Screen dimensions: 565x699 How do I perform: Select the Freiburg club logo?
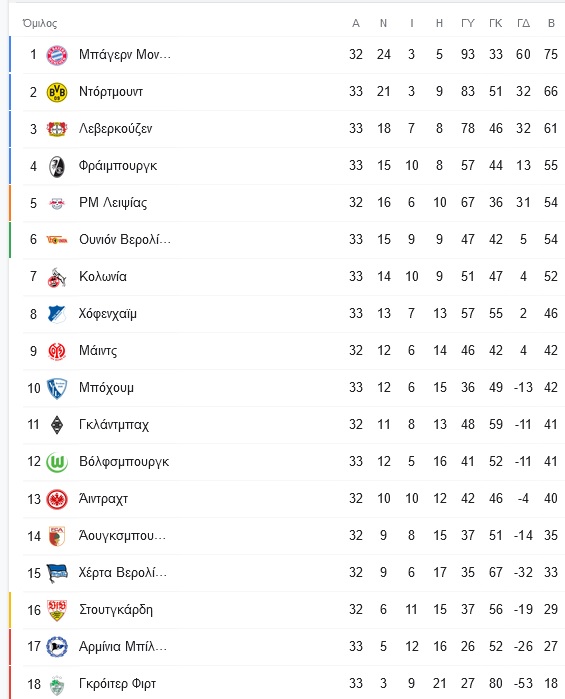(x=57, y=166)
